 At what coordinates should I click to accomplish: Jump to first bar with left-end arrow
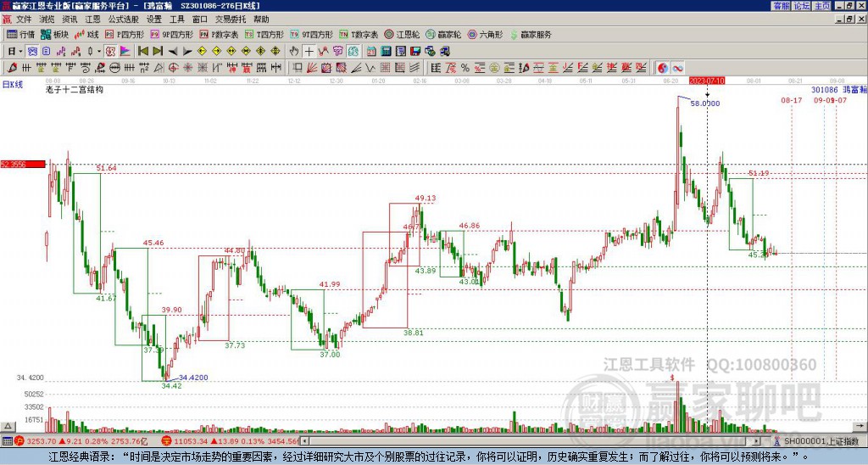[x=142, y=52]
